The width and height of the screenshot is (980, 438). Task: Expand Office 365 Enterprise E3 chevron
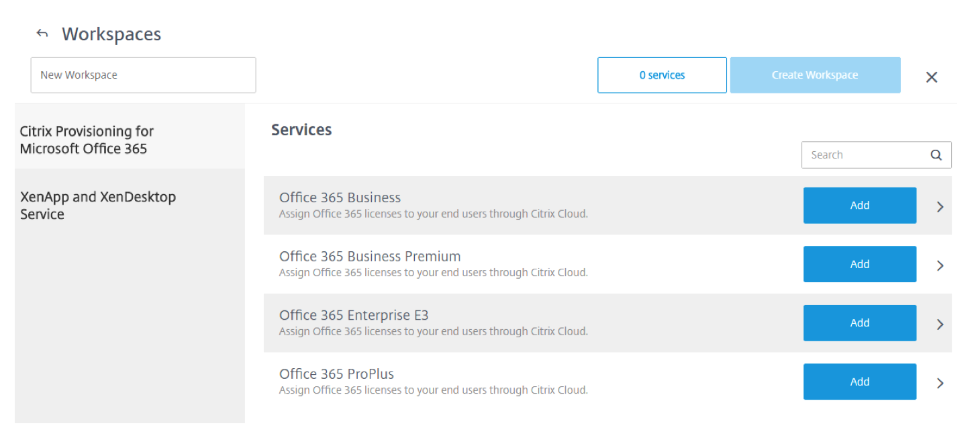[940, 324]
